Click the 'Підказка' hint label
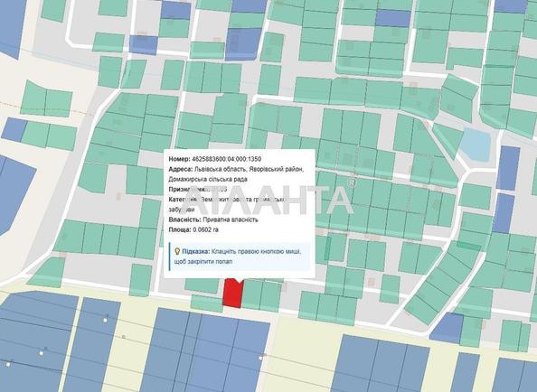Viewport: 537px width, 392px height. pyautogui.click(x=195, y=251)
